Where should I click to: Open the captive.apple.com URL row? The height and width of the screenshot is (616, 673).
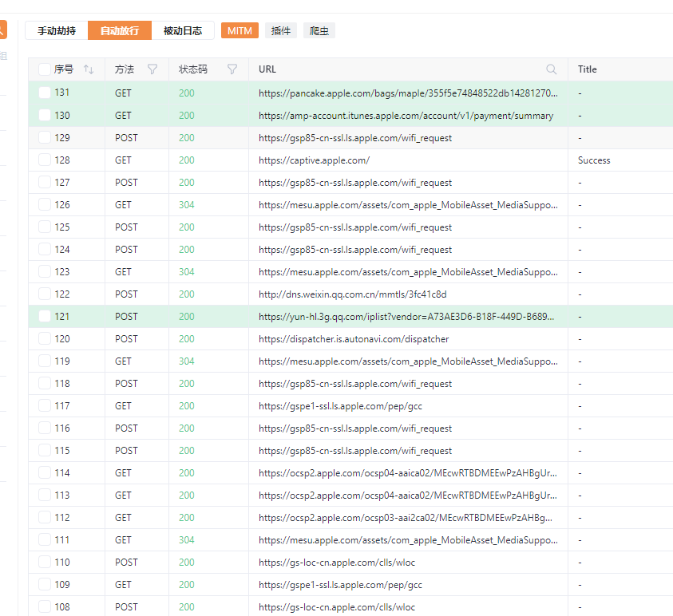click(315, 160)
